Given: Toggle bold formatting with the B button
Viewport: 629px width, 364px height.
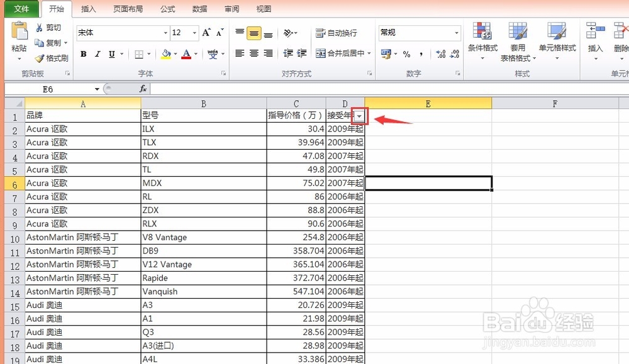Looking at the screenshot, I should (x=82, y=54).
